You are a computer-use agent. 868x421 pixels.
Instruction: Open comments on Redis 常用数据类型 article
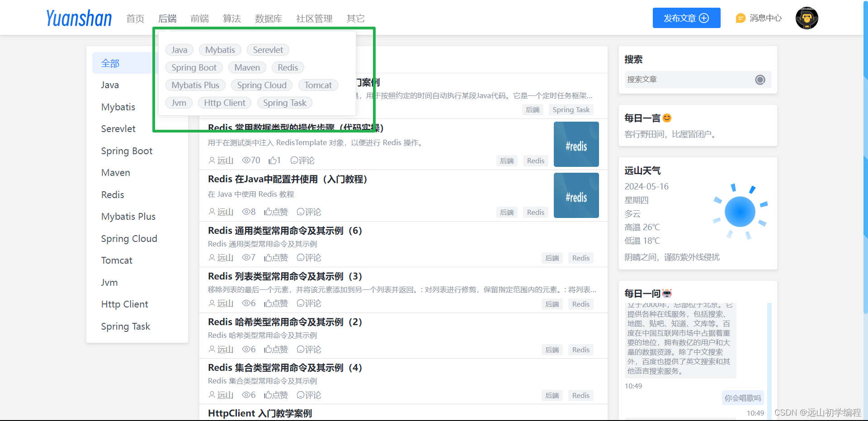pos(302,161)
